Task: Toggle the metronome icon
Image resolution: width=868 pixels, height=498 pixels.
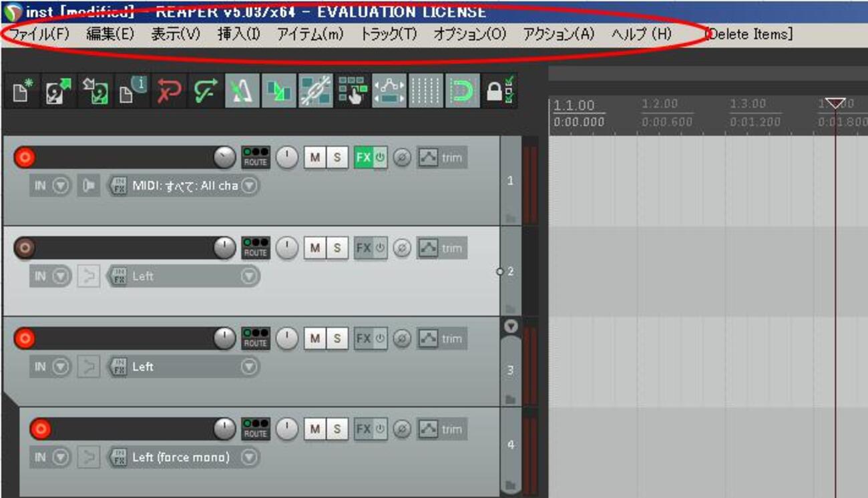Action: pyautogui.click(x=242, y=92)
